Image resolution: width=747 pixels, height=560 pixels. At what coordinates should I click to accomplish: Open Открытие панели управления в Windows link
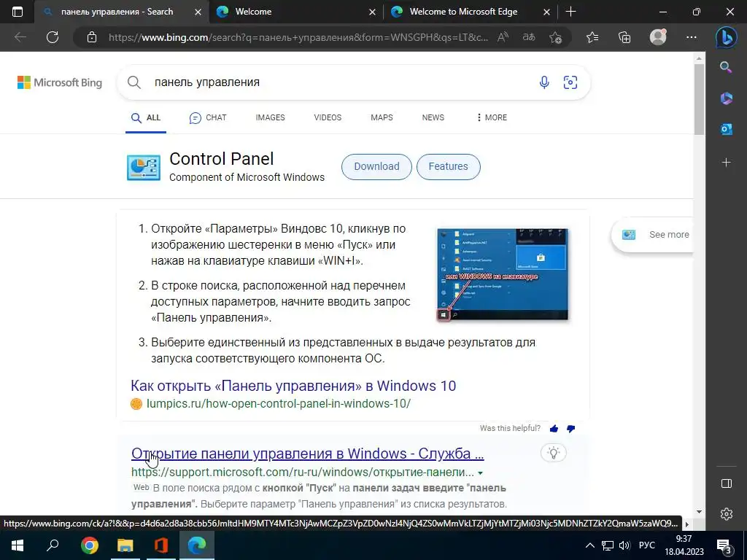click(308, 454)
